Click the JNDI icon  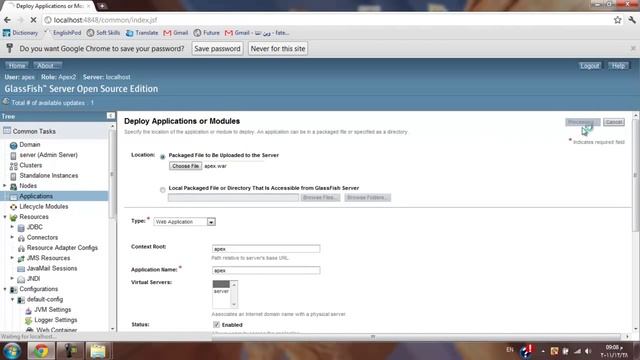point(21,279)
